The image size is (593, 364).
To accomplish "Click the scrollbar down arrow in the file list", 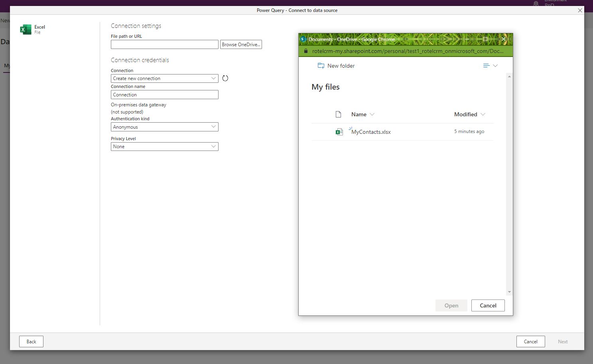I will [x=509, y=292].
